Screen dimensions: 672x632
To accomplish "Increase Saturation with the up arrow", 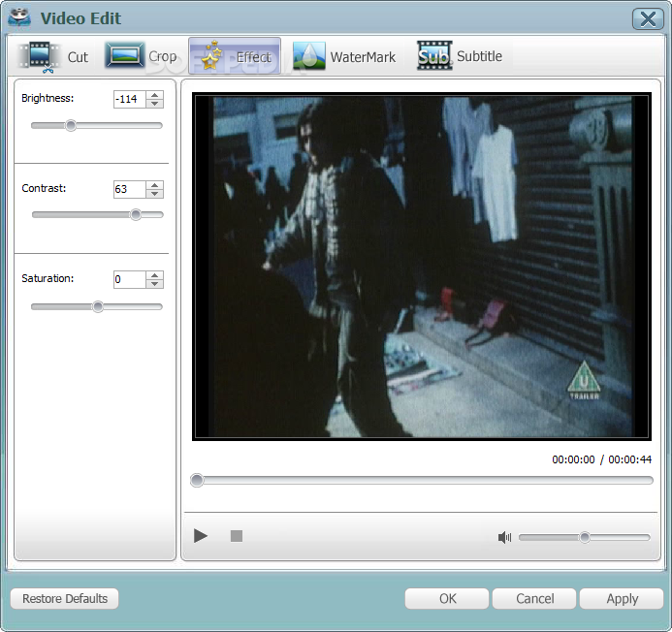I will tap(155, 275).
